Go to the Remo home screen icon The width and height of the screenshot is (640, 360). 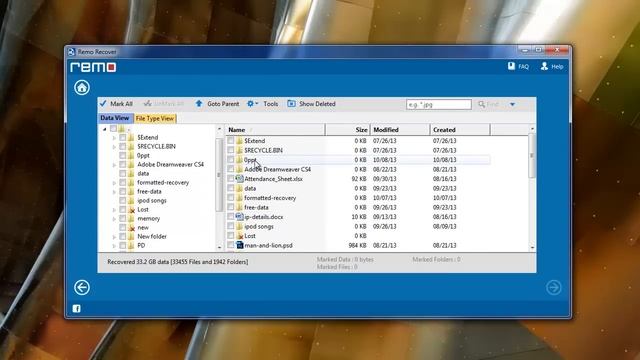82,87
